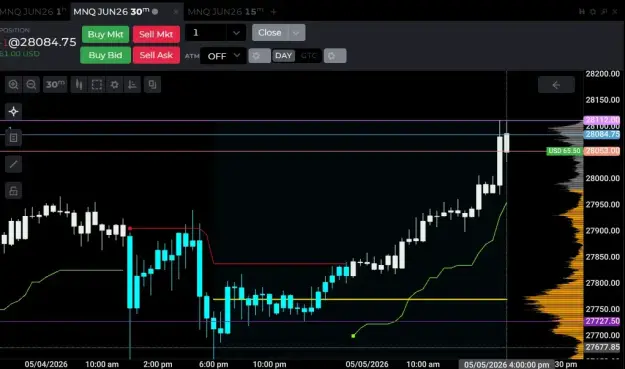The image size is (625, 369).
Task: Click the 28112.00 purple price label
Action: (x=602, y=120)
